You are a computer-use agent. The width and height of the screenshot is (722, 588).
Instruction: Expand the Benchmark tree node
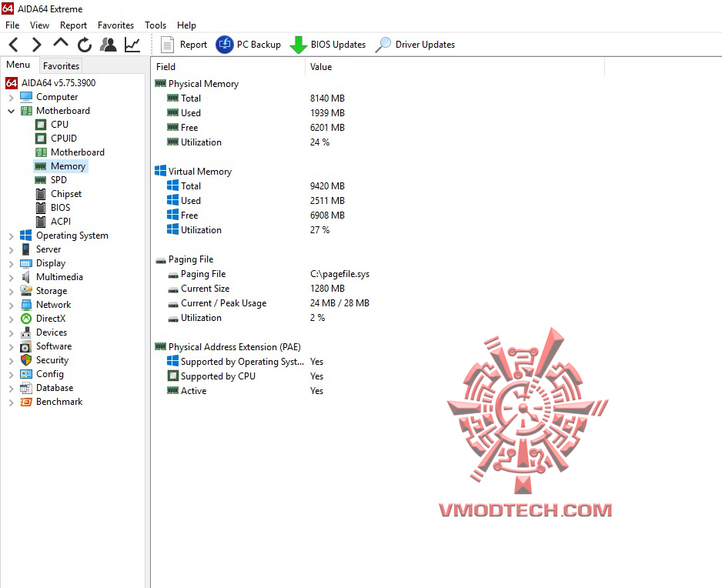11,403
